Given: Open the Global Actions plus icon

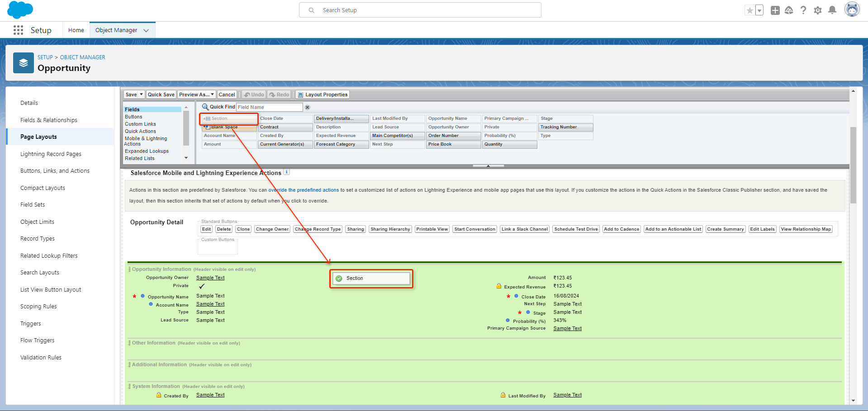Looking at the screenshot, I should [x=775, y=10].
